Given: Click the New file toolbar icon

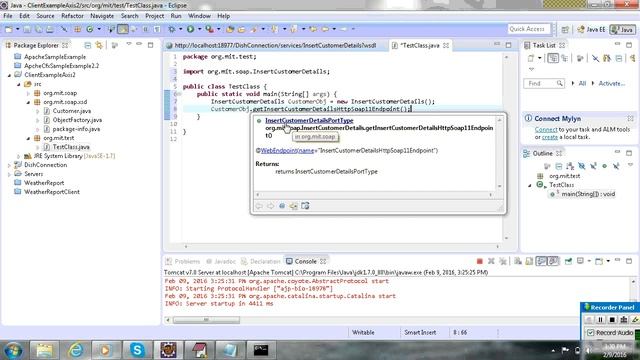Looking at the screenshot, I should tap(9, 29).
